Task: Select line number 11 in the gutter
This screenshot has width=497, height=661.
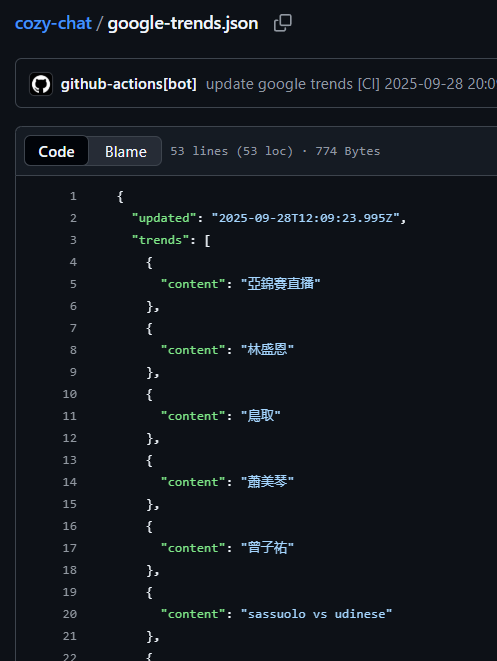Action: [70, 416]
